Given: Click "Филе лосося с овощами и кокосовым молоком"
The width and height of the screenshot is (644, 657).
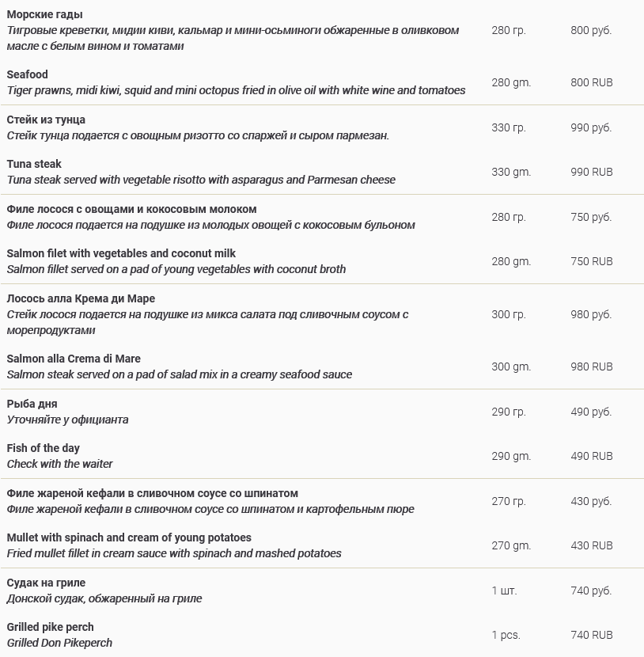Looking at the screenshot, I should [131, 209].
